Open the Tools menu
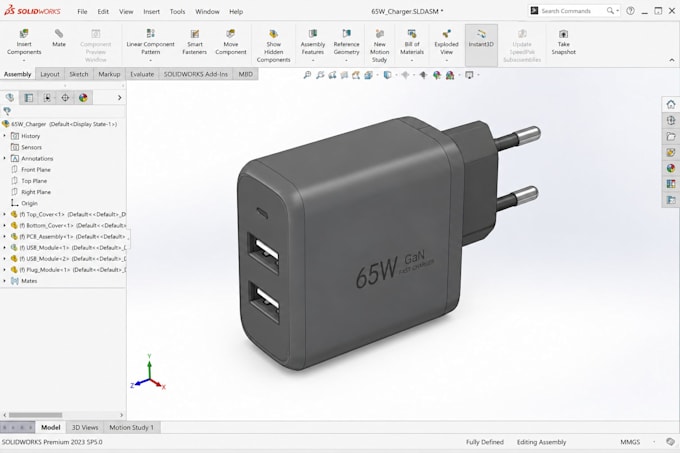This screenshot has height=453, width=680. pos(177,12)
